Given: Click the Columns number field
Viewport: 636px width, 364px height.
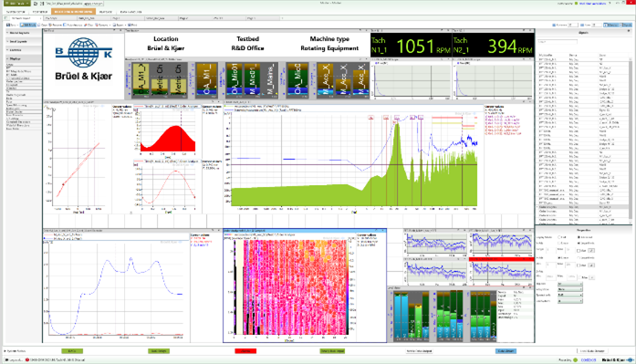Looking at the screenshot, I should (573, 26).
